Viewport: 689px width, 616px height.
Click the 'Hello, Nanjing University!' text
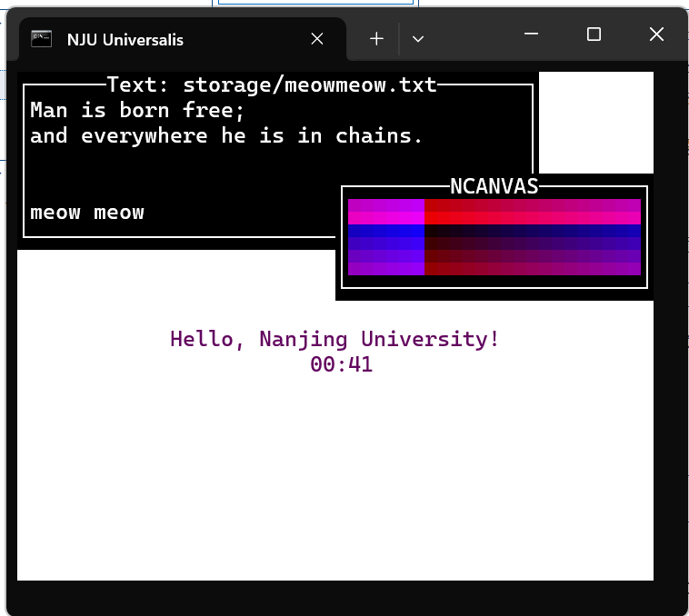(x=335, y=339)
